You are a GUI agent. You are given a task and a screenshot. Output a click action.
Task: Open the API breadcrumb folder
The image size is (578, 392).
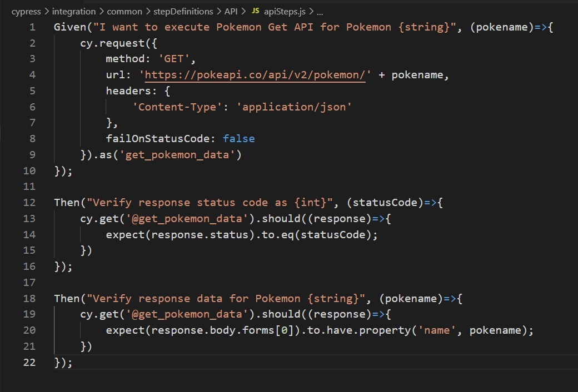click(231, 12)
